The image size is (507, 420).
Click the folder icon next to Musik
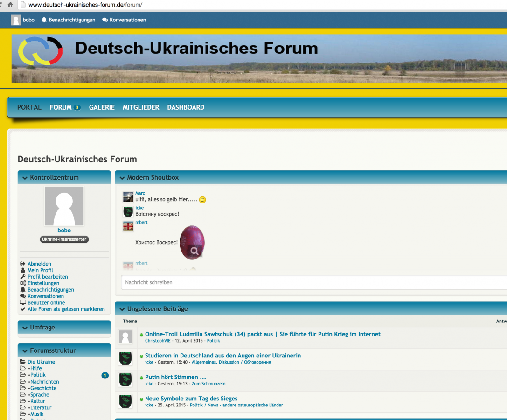[x=23, y=414]
